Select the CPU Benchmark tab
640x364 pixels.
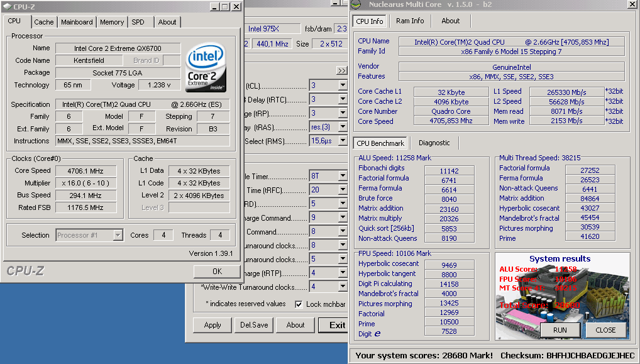tap(380, 143)
